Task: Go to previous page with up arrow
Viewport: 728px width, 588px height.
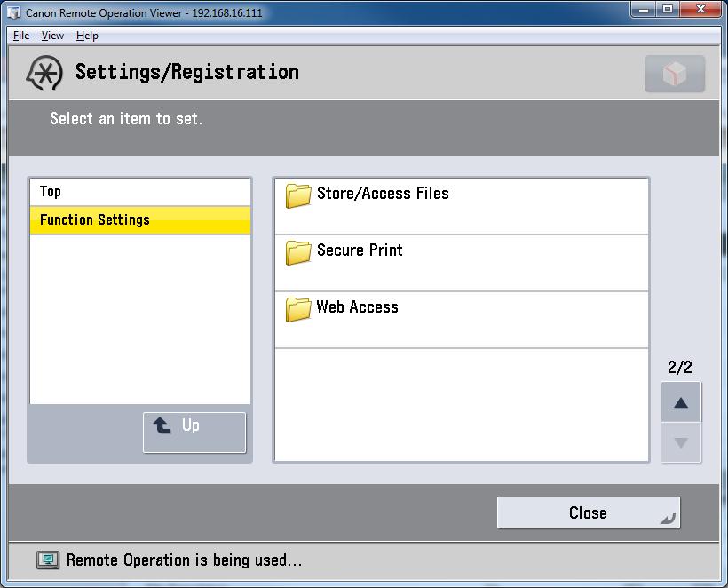Action: pos(681,403)
